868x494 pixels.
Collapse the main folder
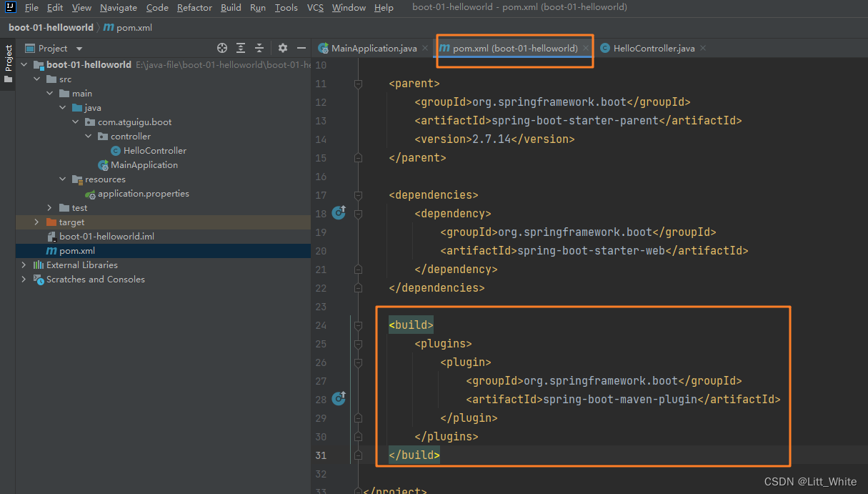pos(50,94)
